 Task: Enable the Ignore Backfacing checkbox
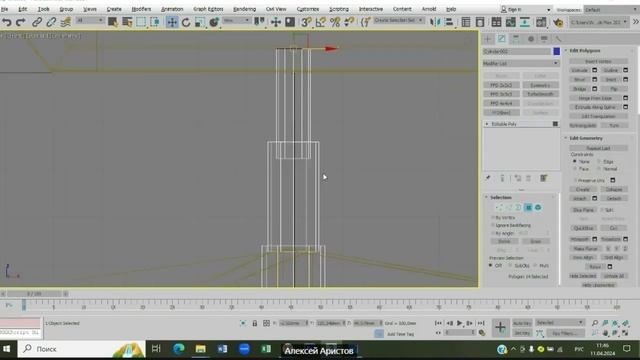tap(493, 225)
